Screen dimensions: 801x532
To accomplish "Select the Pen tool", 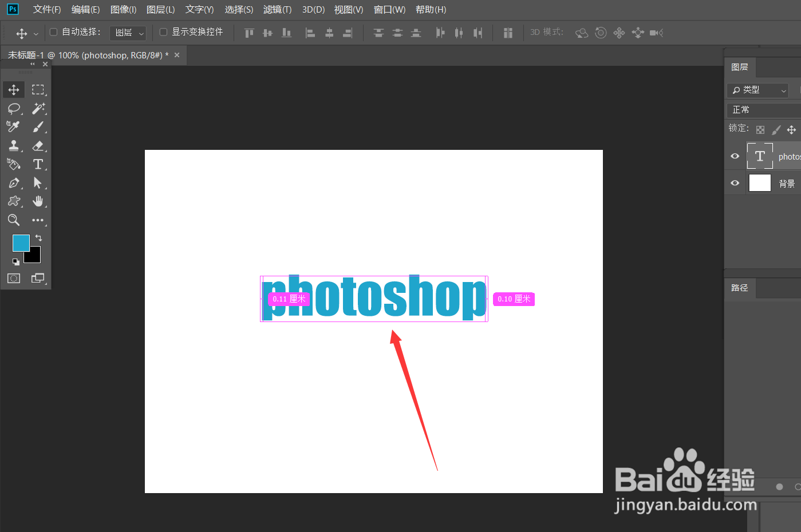I will point(14,183).
